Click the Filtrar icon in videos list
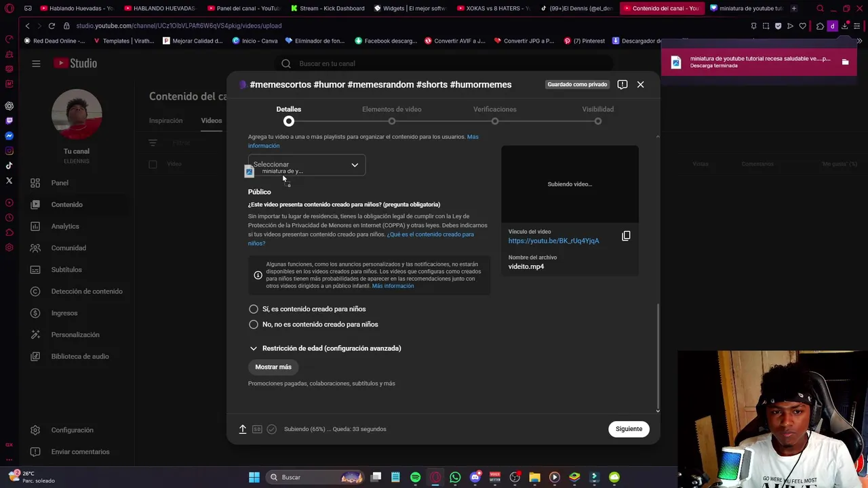This screenshot has width=868, height=488. 153,143
